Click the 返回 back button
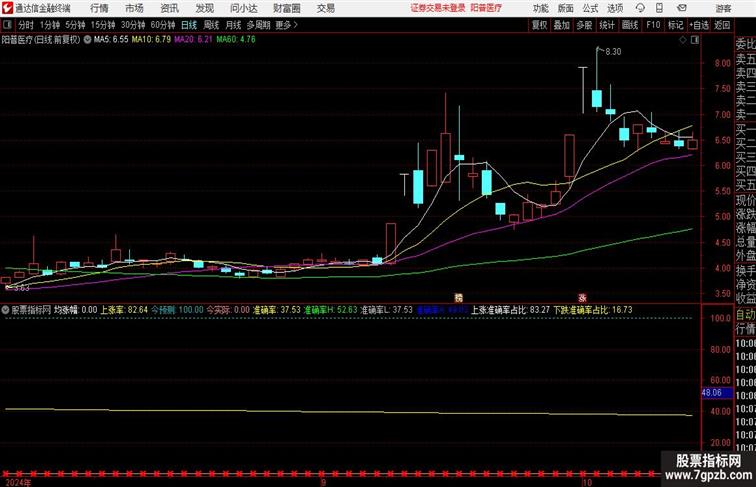The height and width of the screenshot is (487, 756). click(722, 25)
